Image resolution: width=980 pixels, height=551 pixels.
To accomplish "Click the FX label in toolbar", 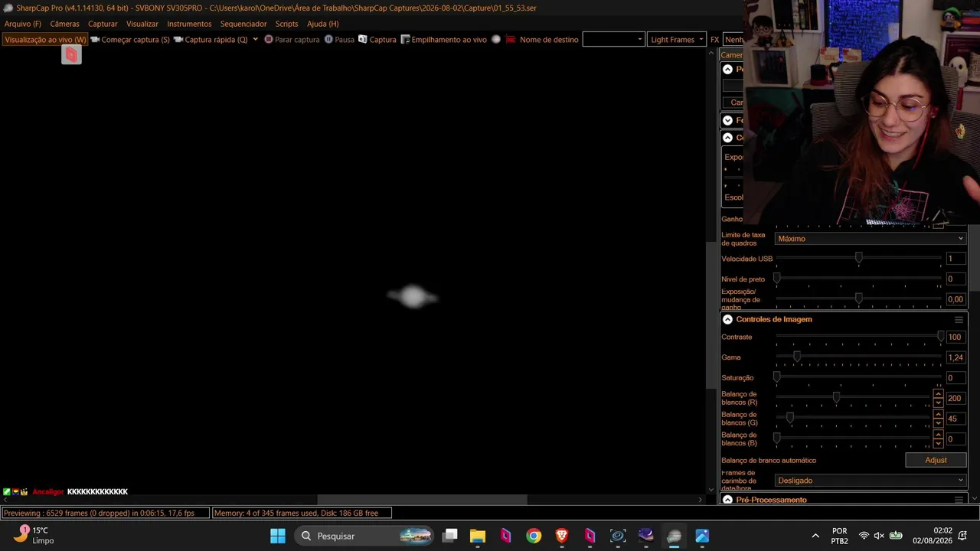I will 714,40.
